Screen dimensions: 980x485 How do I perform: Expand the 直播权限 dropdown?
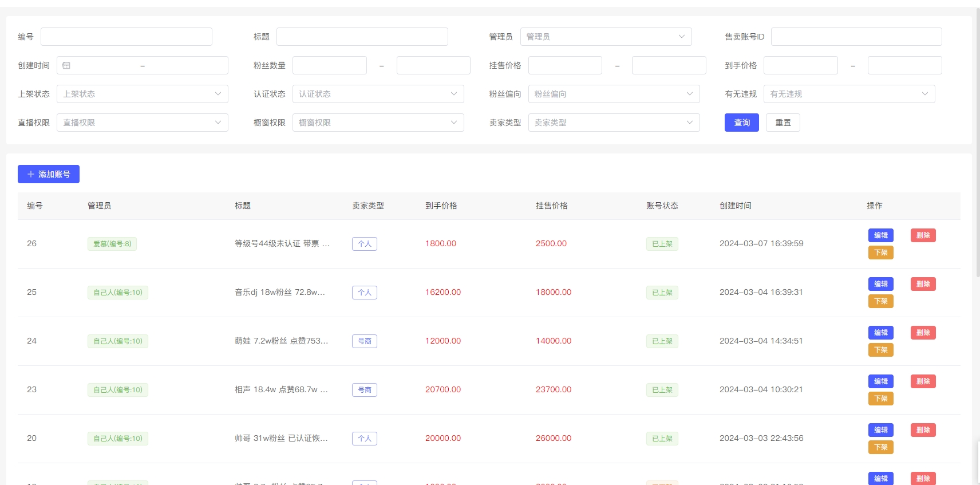pos(142,123)
